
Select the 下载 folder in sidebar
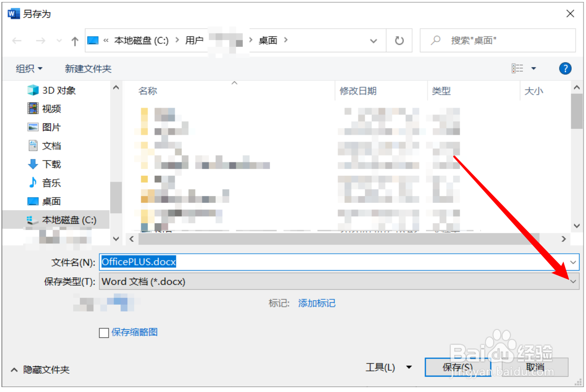(51, 164)
